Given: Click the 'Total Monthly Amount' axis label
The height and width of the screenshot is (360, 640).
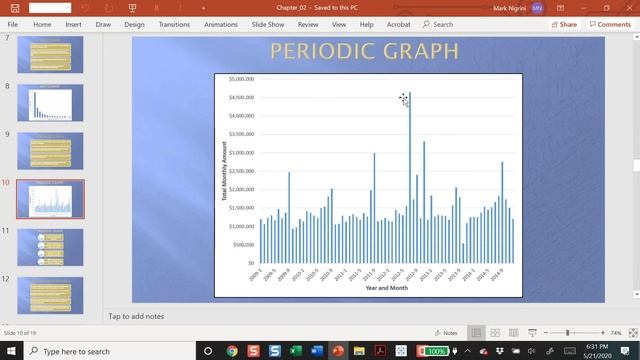Looking at the screenshot, I should click(224, 171).
